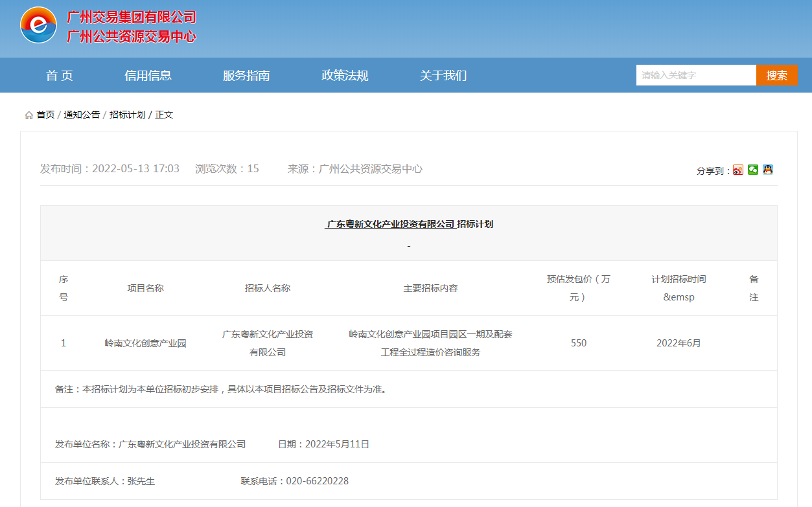This screenshot has width=812, height=507.
Task: Select 政策法规 in the navigation bar
Action: click(x=345, y=76)
